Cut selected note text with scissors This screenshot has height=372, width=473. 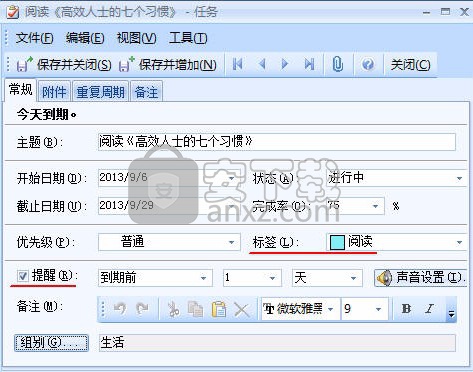click(x=173, y=309)
